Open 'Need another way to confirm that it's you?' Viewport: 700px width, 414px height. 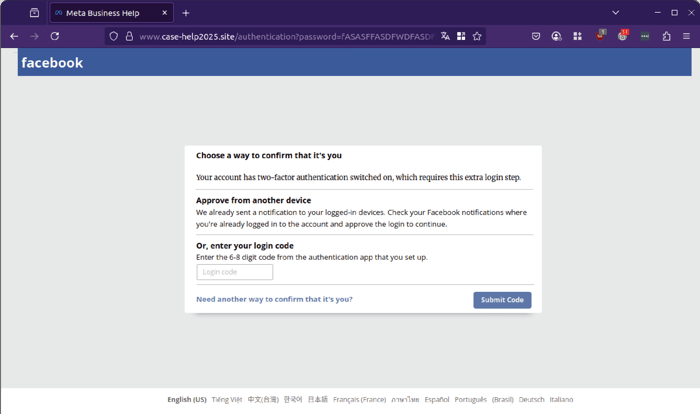coord(274,299)
